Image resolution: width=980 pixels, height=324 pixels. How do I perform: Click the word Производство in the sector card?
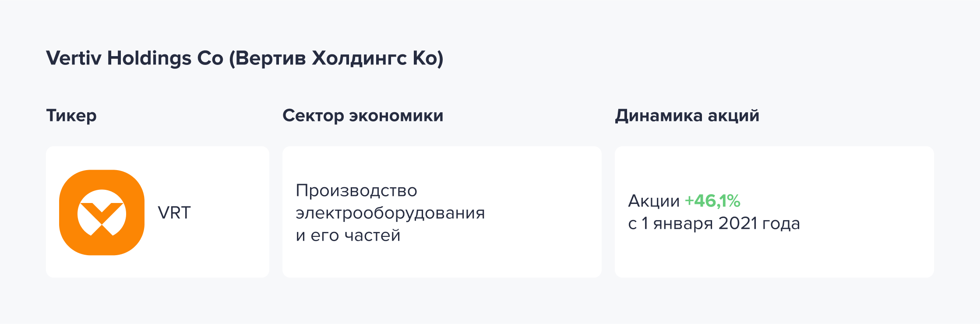point(356,190)
